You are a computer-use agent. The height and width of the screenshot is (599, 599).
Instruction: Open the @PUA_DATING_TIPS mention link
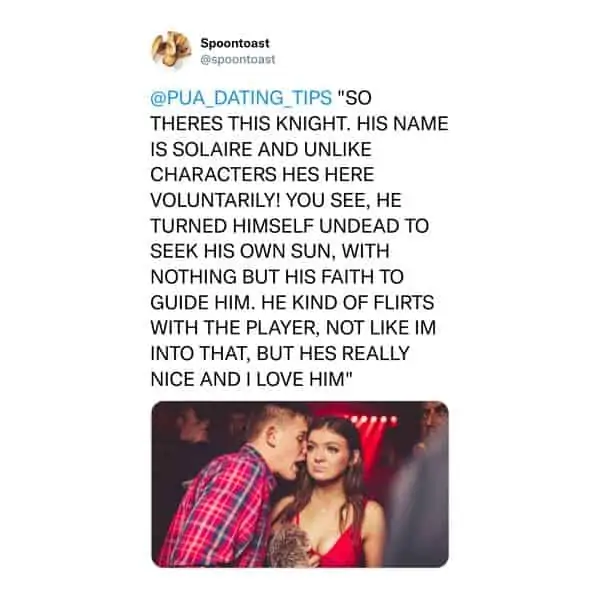pyautogui.click(x=241, y=98)
